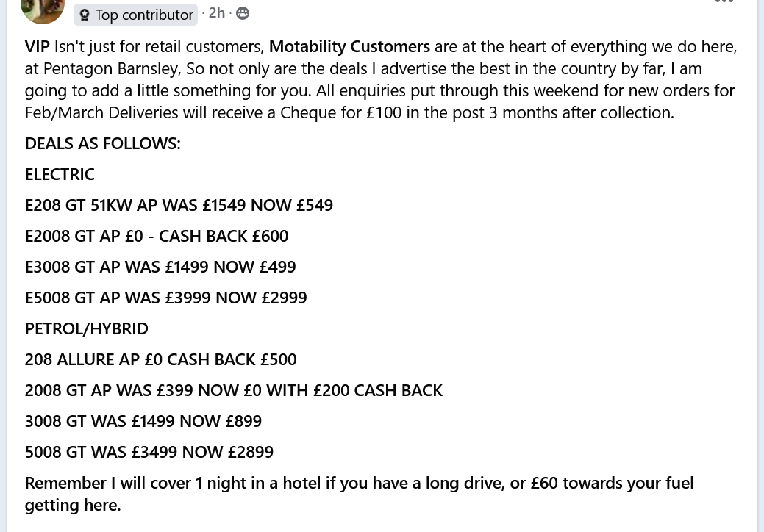
Task: Click the 3008 GT NOW £899 line
Action: click(143, 421)
